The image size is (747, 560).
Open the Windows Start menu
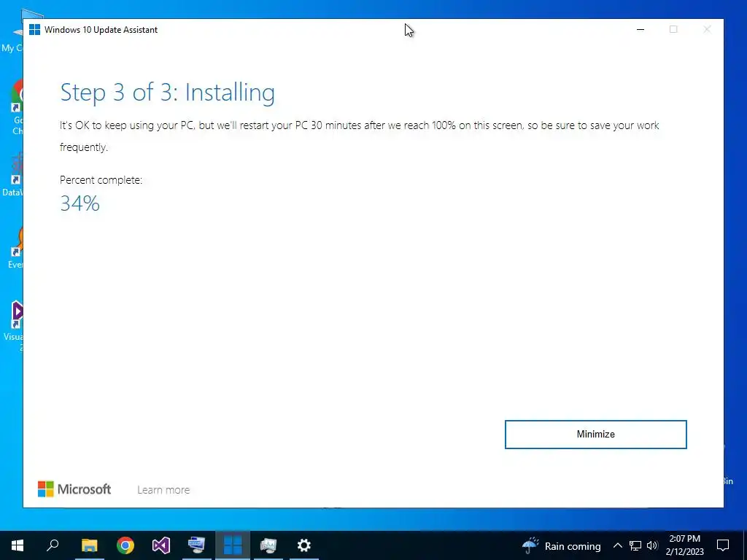pyautogui.click(x=18, y=545)
